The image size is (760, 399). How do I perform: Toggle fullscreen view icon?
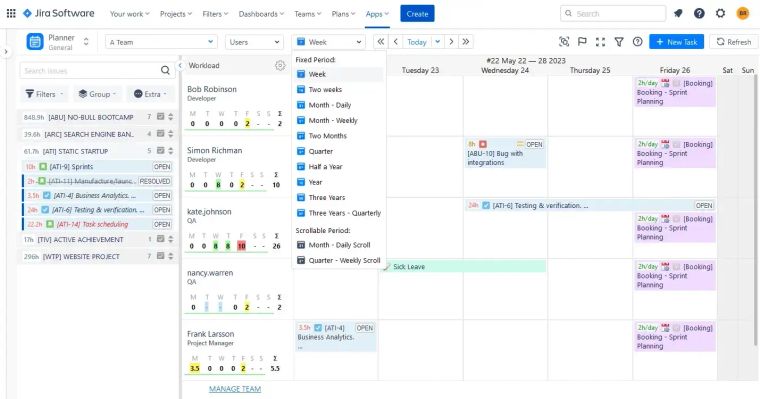click(601, 42)
